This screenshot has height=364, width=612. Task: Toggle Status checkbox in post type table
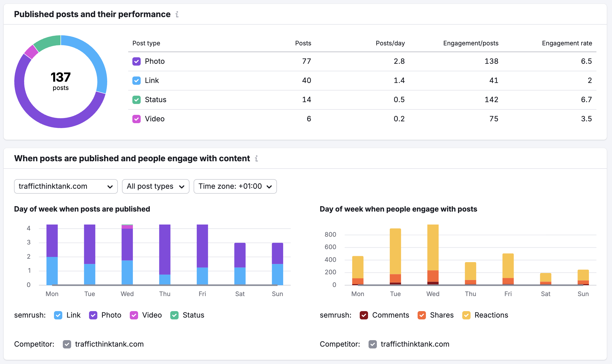point(137,100)
